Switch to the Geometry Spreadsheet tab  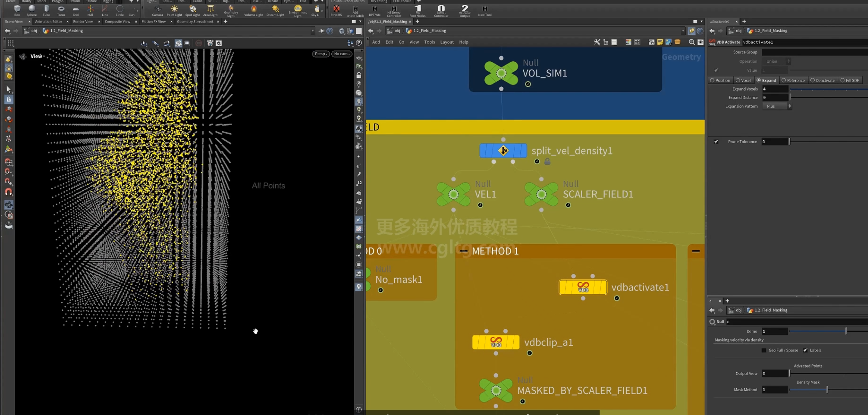[195, 22]
